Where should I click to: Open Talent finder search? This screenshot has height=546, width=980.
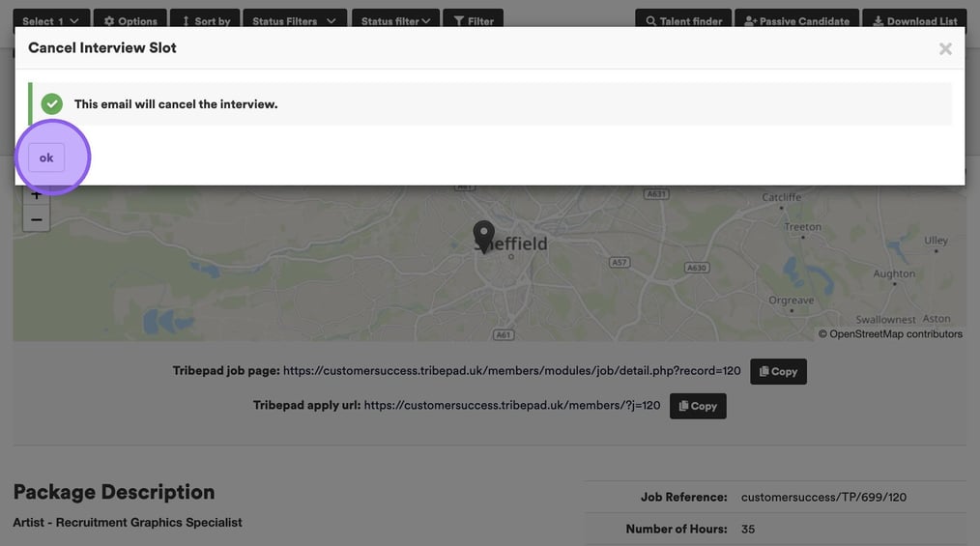point(683,20)
